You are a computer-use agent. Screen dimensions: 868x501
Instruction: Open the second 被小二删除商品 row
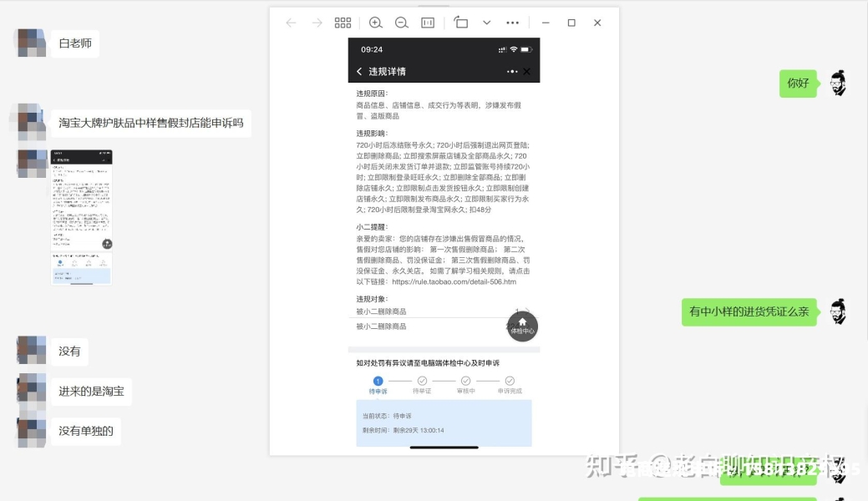pos(444,326)
